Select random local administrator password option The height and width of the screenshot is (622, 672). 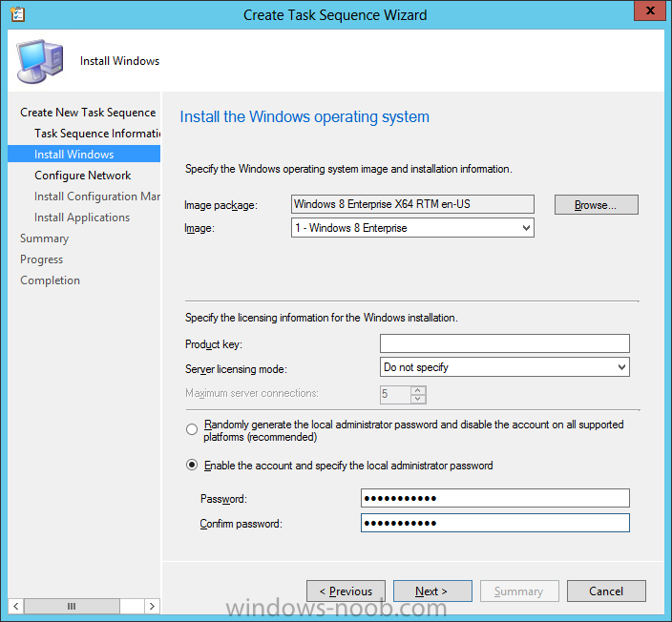coord(192,429)
